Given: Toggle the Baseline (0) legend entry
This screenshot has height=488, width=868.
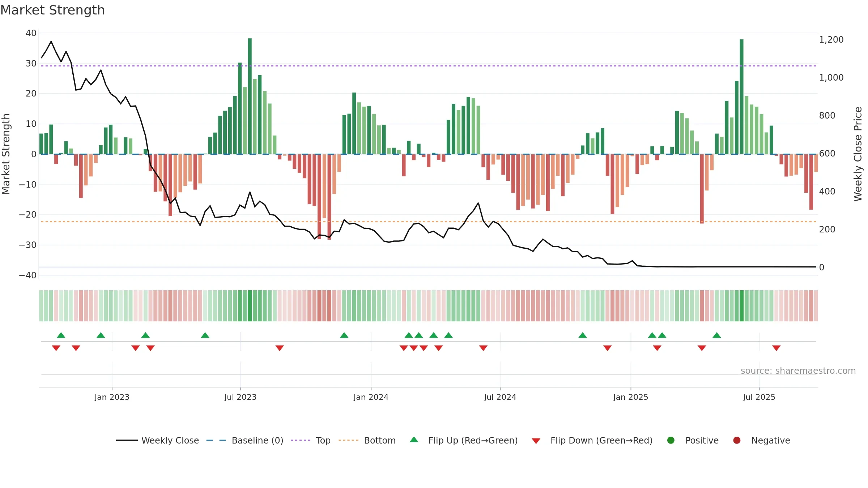Looking at the screenshot, I should pyautogui.click(x=245, y=440).
